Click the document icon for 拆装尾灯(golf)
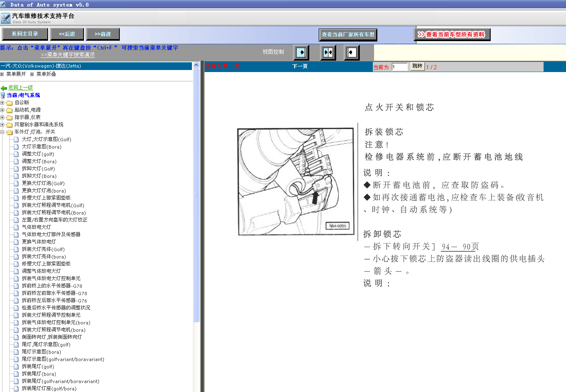This screenshot has height=392, width=566. coord(16,366)
